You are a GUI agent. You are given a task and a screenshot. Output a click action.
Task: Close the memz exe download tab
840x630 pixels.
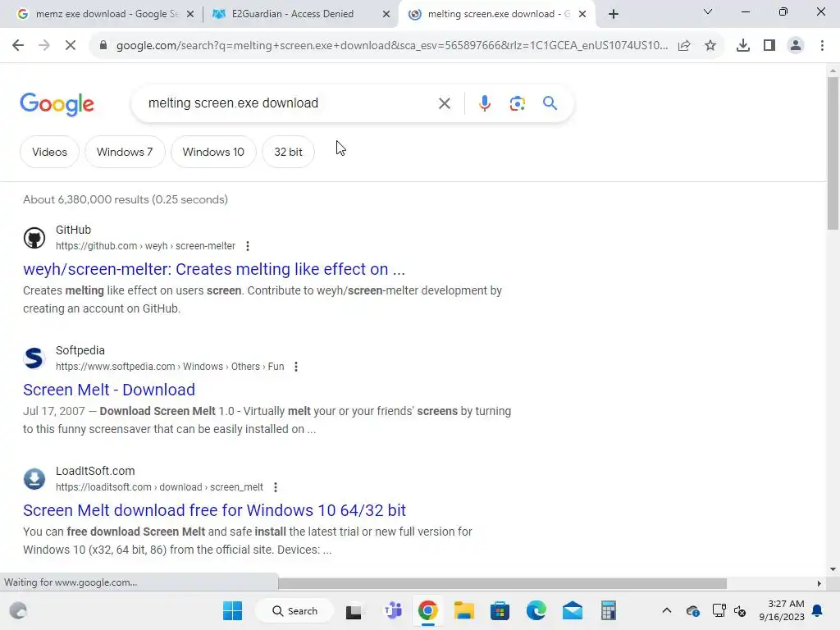(x=190, y=14)
